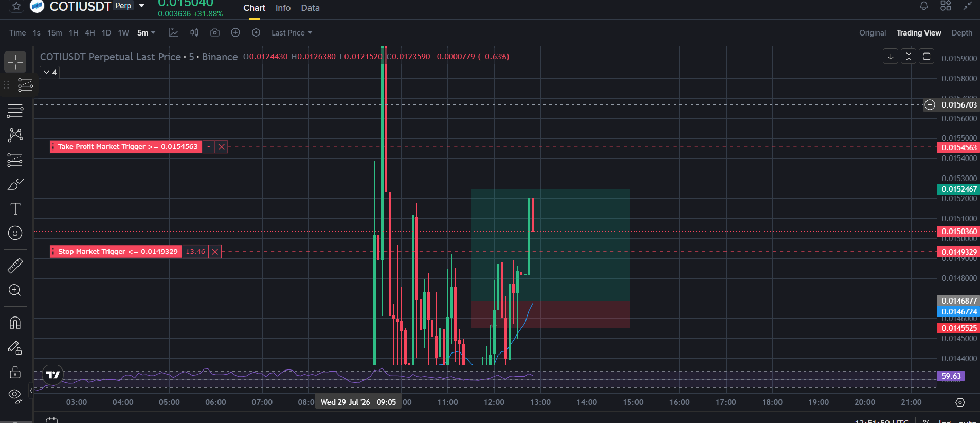Viewport: 980px width, 423px height.
Task: Click the 0.0152467 green price label
Action: click(x=959, y=189)
